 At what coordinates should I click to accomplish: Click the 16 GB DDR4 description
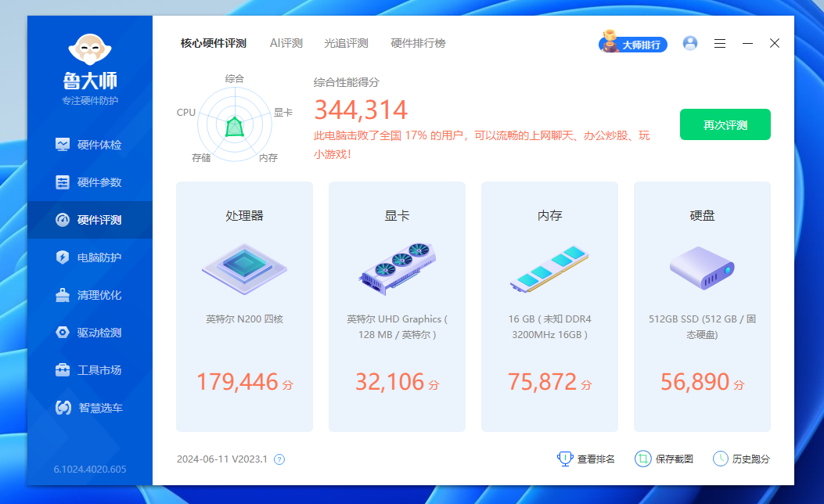point(549,327)
